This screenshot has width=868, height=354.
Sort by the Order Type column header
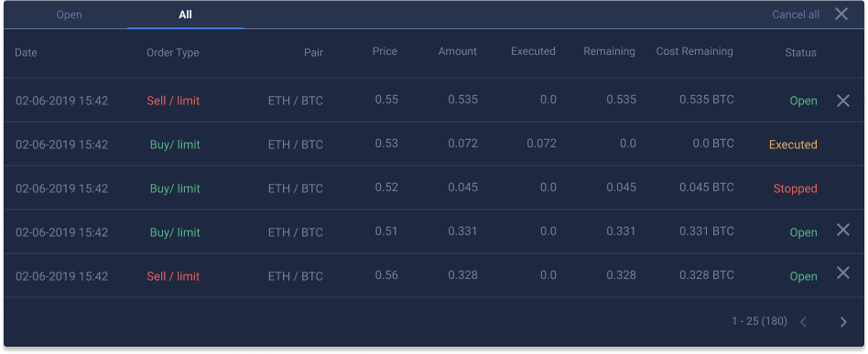173,53
